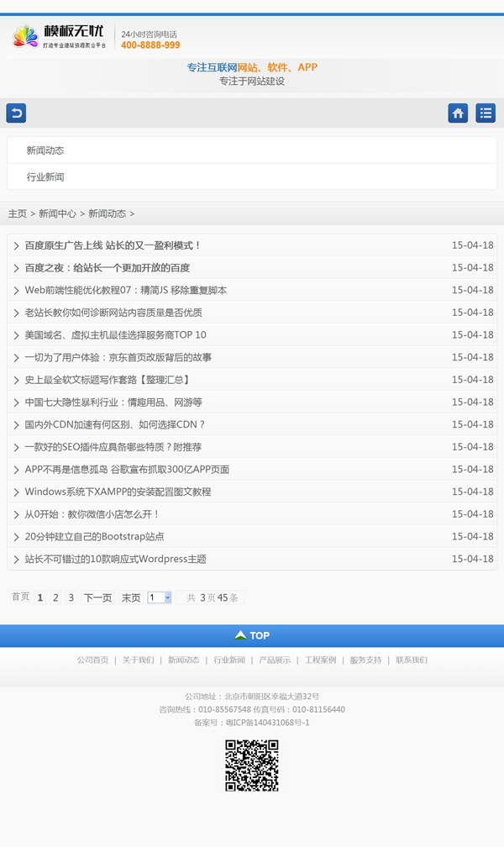Screen dimensions: 504x847
Task: Open 关于我们 link in the footer
Action: tap(138, 660)
